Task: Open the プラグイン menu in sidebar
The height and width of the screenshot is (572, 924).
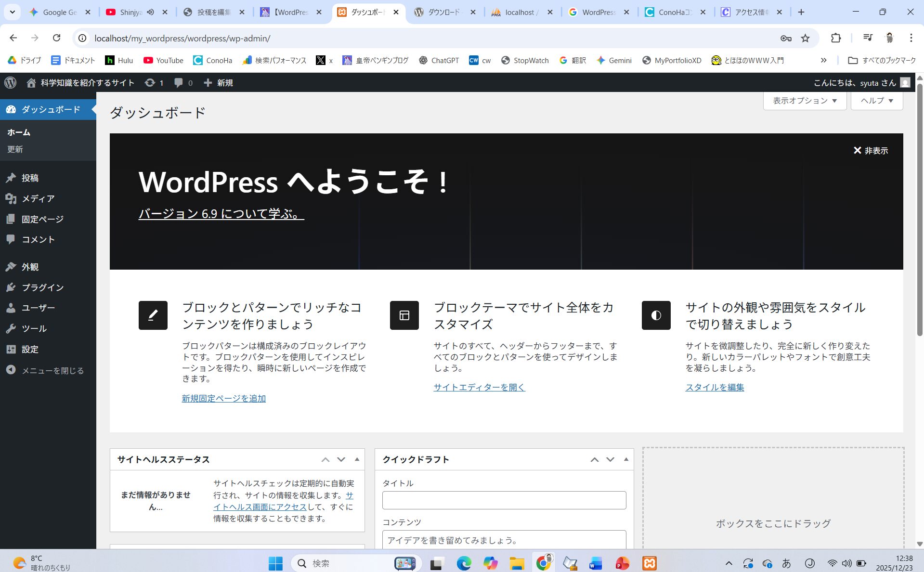Action: tap(42, 287)
